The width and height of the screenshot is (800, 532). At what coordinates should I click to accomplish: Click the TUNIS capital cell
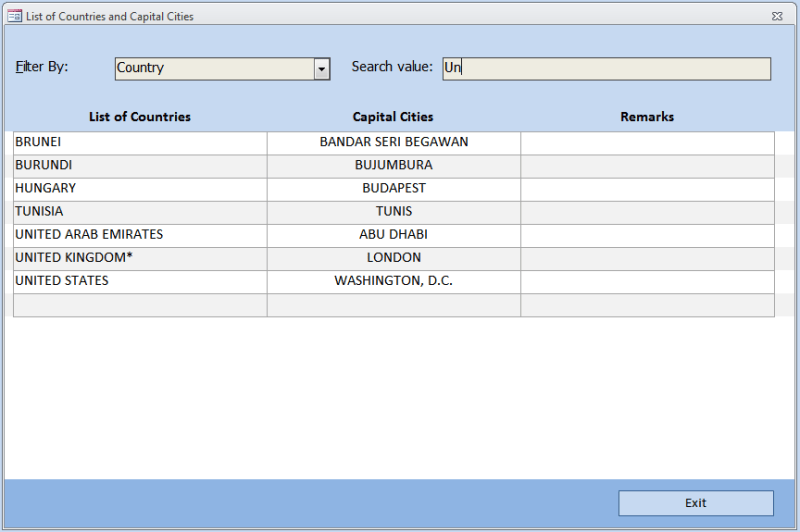tap(394, 213)
